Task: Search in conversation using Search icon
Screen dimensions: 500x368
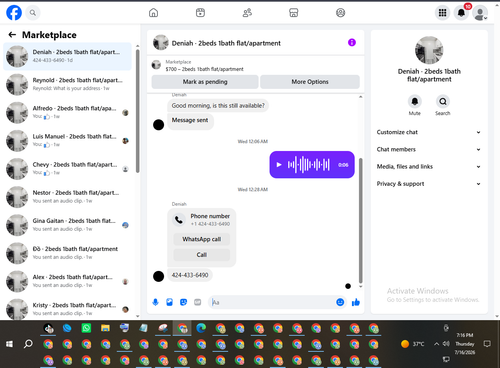Action: (x=443, y=101)
